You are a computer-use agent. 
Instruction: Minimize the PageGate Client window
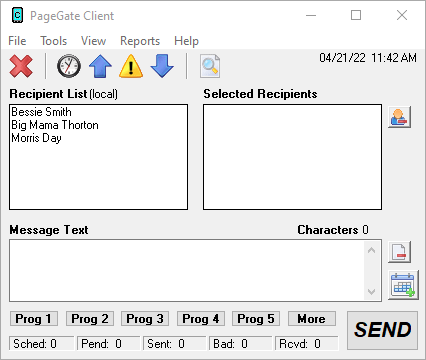(x=311, y=15)
